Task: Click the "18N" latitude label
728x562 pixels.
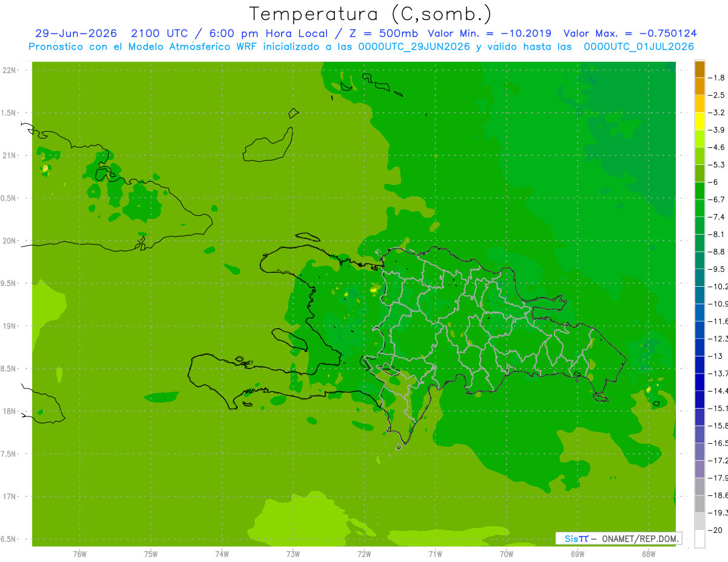Action: tap(10, 411)
